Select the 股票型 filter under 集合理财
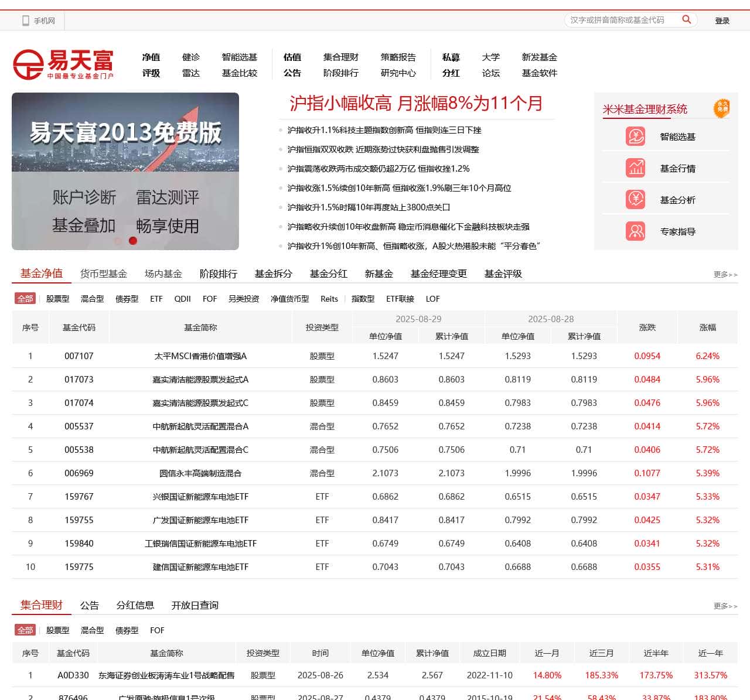750x700 pixels. pyautogui.click(x=57, y=630)
